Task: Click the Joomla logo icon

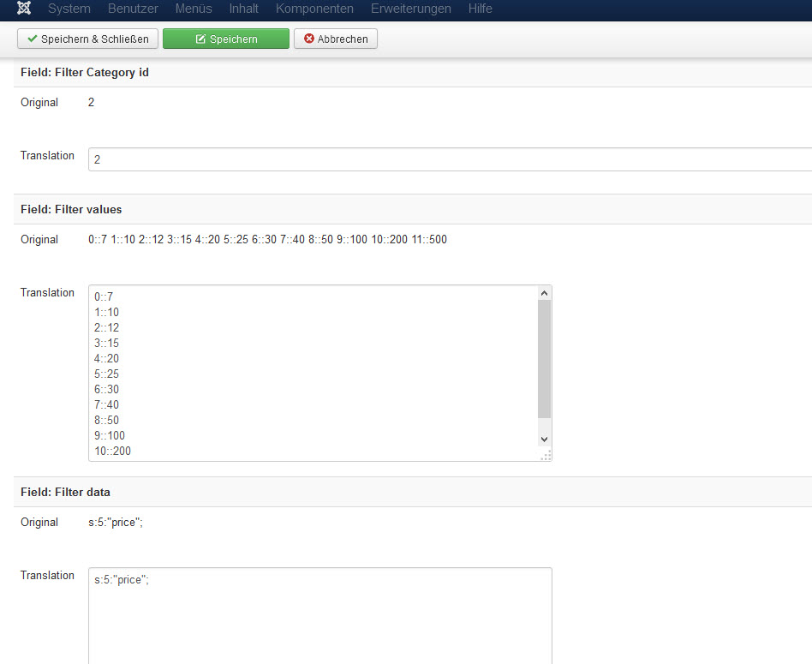Action: click(24, 9)
